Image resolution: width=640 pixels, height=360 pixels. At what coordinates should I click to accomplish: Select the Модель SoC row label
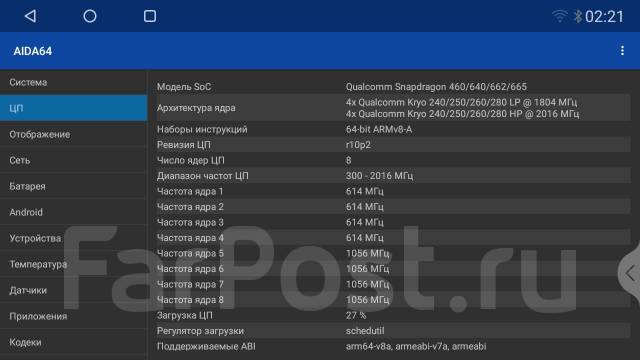click(184, 87)
